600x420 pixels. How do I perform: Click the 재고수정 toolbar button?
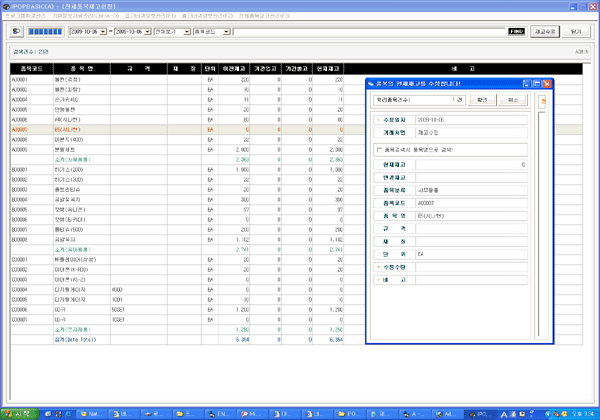545,31
